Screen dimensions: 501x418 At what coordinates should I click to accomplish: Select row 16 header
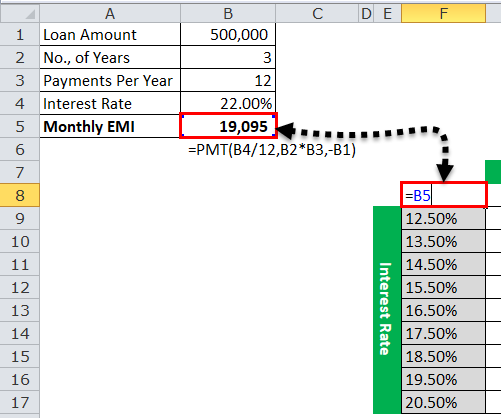coord(20,379)
